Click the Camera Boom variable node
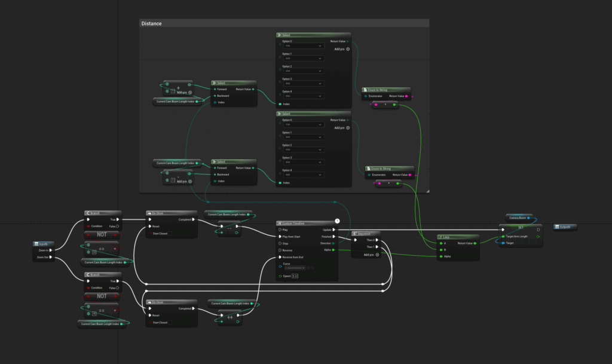 [519, 218]
